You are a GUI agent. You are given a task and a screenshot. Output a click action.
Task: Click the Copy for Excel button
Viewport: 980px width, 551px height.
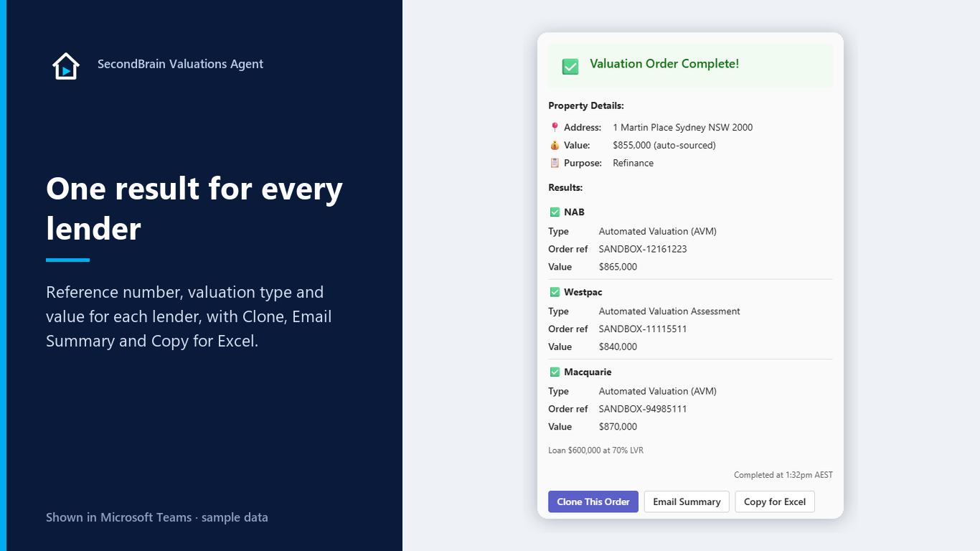775,501
